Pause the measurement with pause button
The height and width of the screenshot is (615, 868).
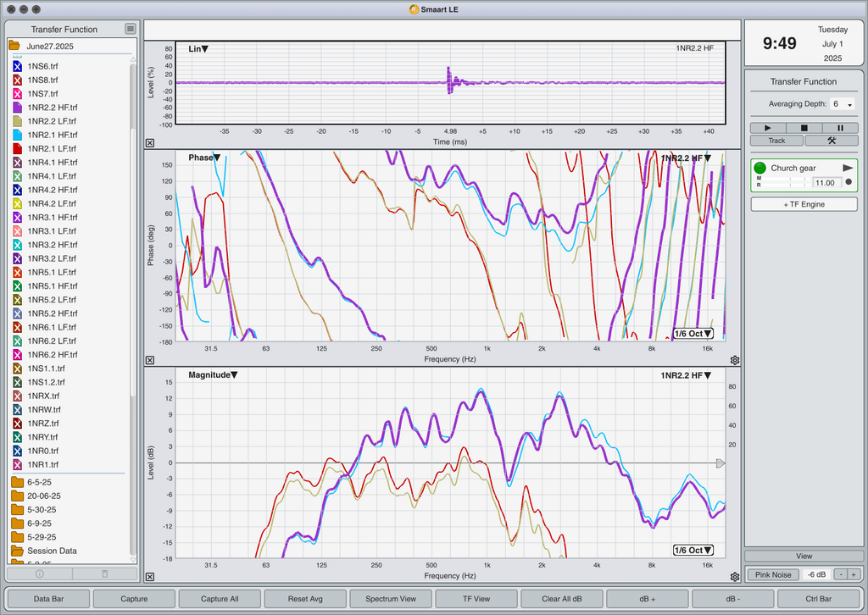840,128
